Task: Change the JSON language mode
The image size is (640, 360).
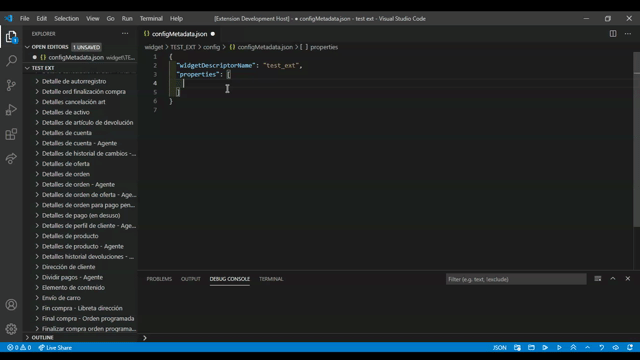Action: 499,348
